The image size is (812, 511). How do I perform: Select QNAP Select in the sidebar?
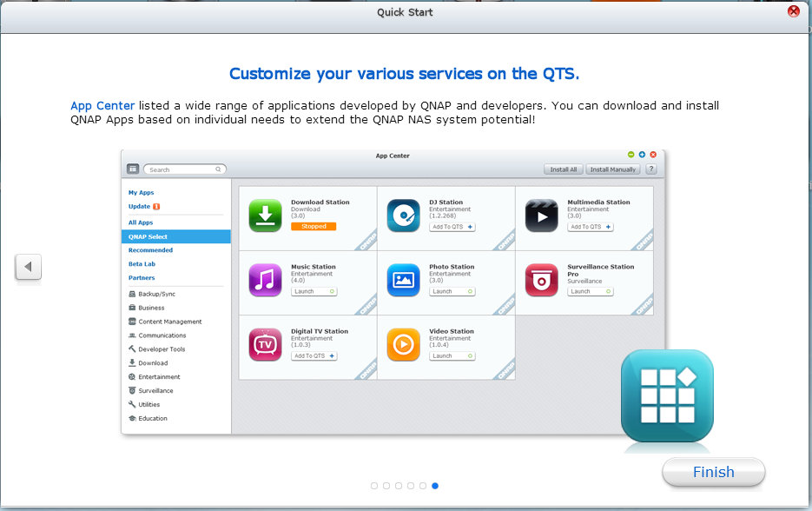point(176,236)
